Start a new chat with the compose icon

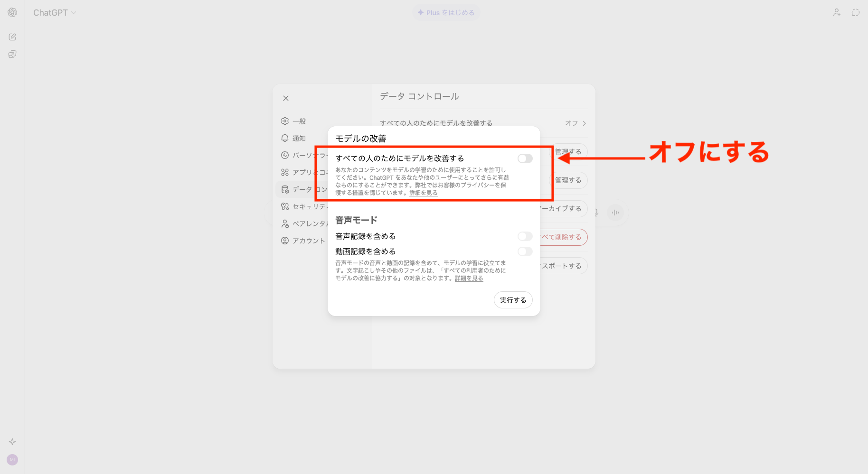click(x=12, y=37)
